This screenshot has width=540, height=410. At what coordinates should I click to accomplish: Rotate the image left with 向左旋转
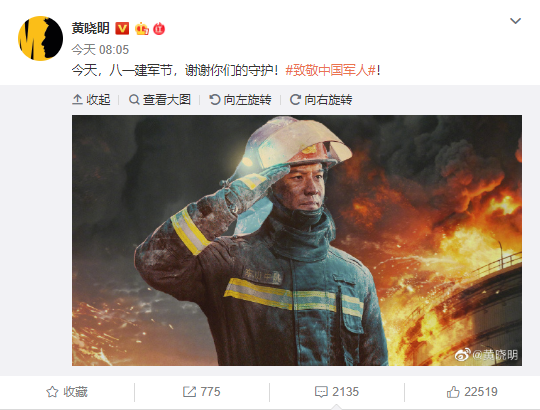[x=240, y=100]
